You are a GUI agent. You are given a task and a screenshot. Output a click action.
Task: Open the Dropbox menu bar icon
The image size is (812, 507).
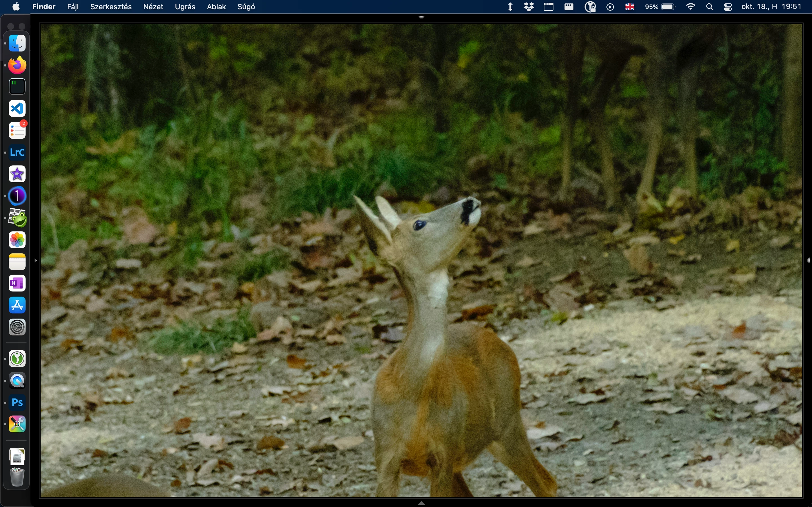coord(529,7)
